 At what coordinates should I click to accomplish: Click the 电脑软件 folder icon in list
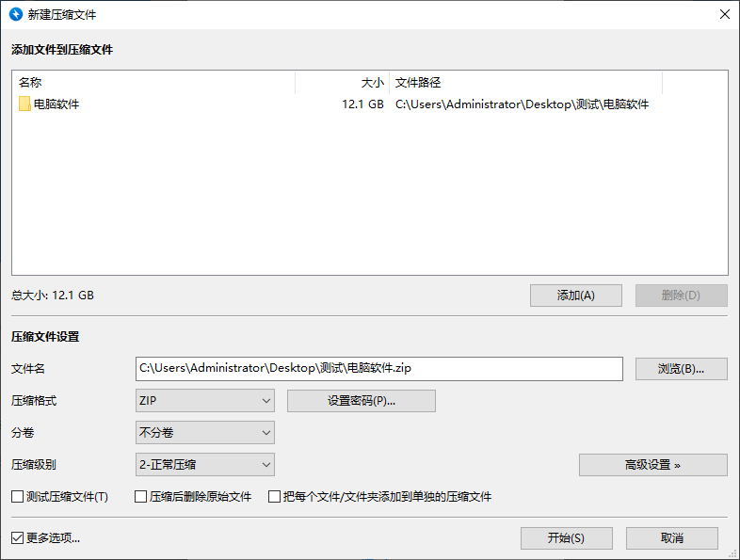tap(24, 104)
